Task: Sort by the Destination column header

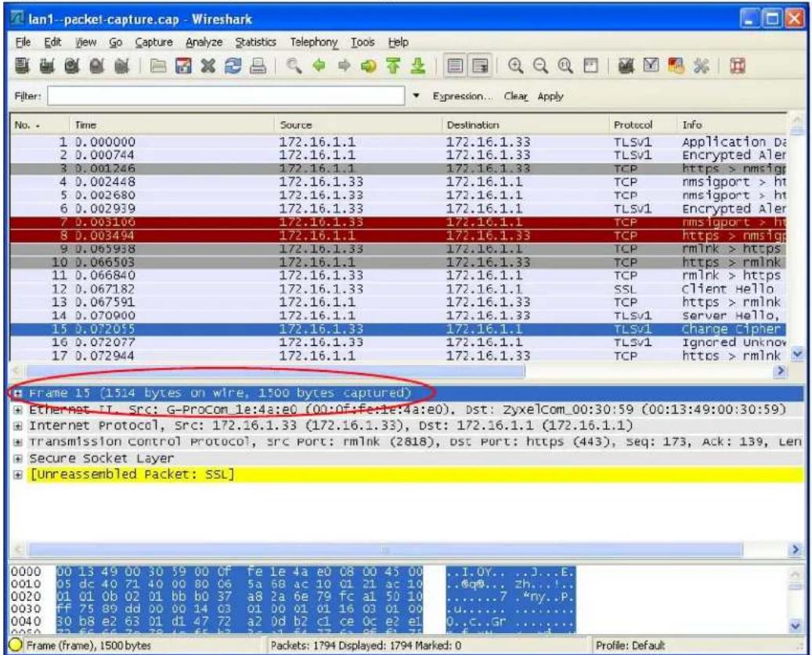Action: coord(525,125)
